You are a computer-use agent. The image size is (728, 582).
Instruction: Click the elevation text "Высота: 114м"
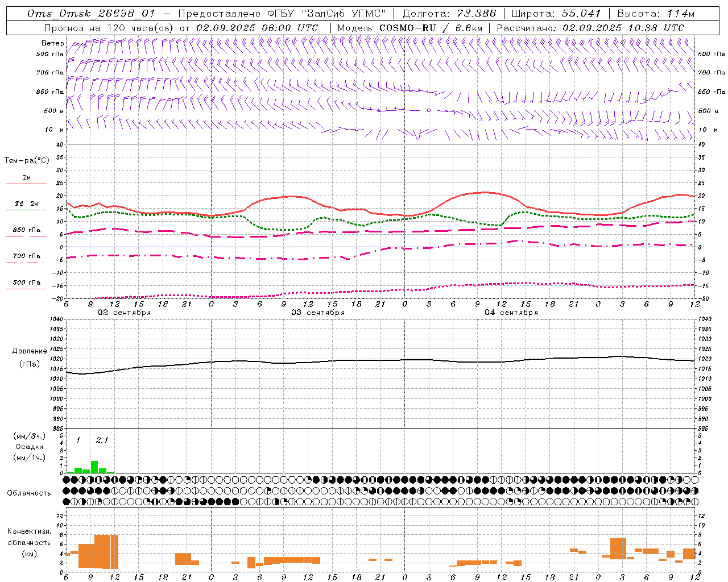pyautogui.click(x=656, y=14)
